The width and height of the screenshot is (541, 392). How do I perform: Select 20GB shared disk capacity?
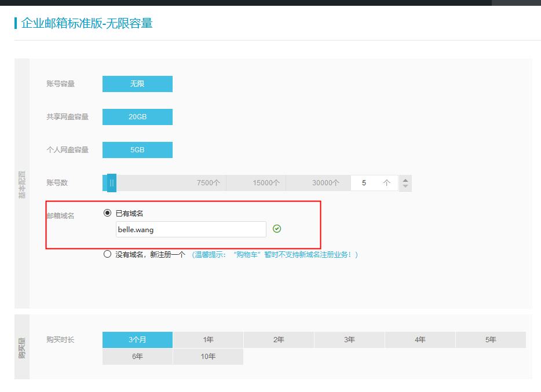coord(137,117)
